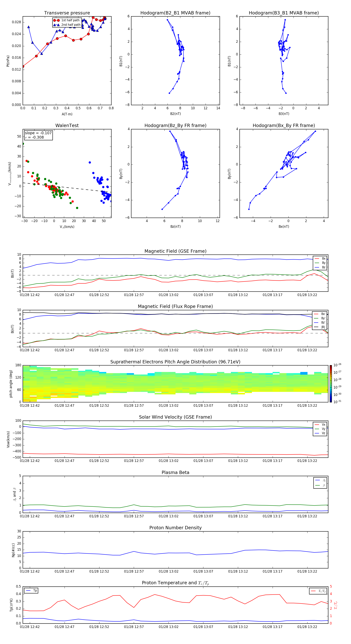Click '01/28 13:22' tick under Plasma Beta plot
The image size is (351, 644).
pyautogui.click(x=307, y=516)
